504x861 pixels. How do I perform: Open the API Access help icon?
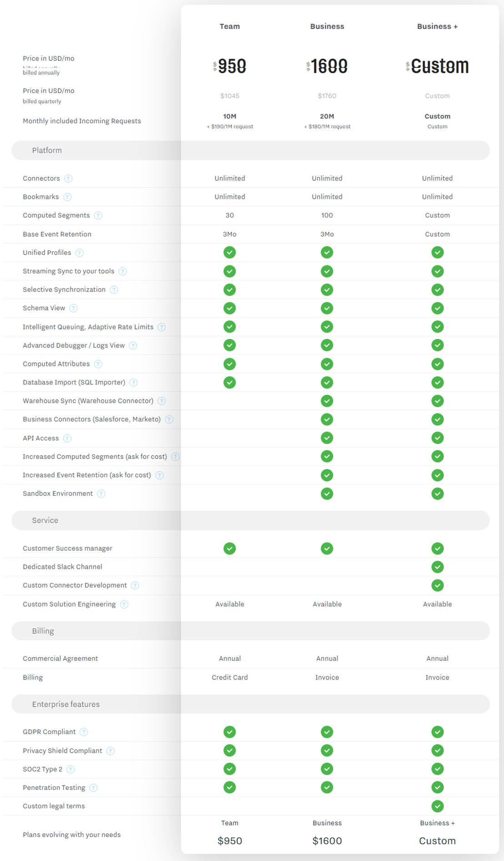tap(67, 438)
